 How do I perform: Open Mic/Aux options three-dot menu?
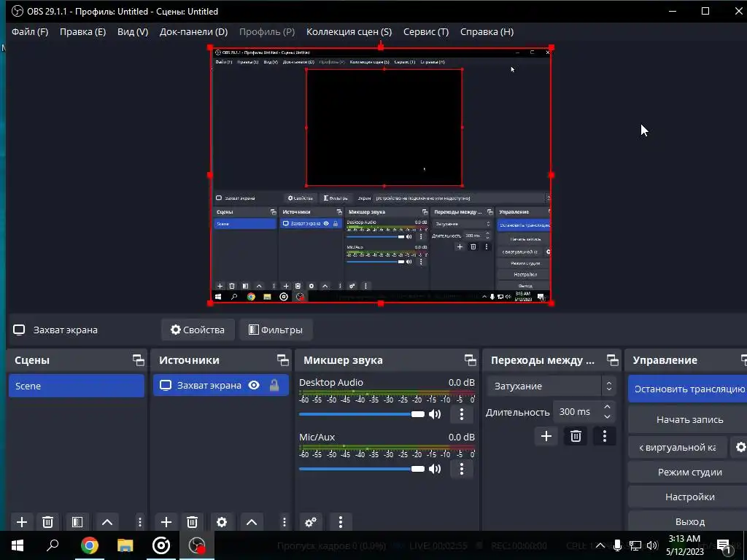click(461, 469)
